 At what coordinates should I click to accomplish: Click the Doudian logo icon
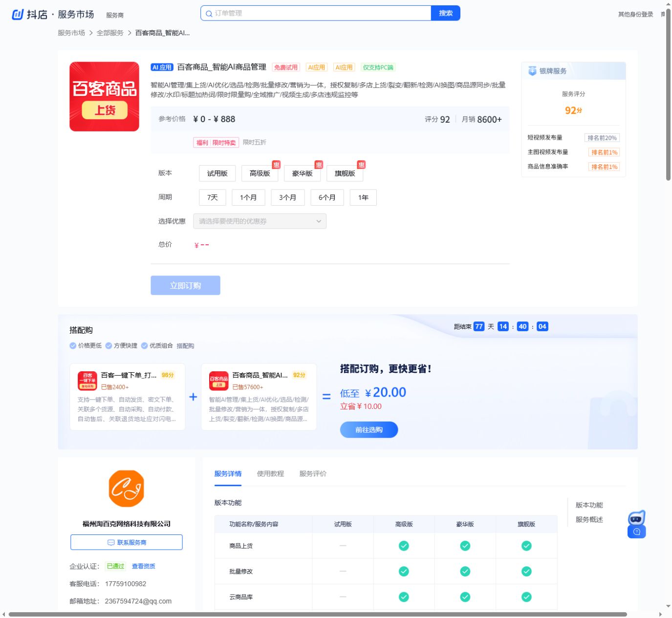pos(18,15)
